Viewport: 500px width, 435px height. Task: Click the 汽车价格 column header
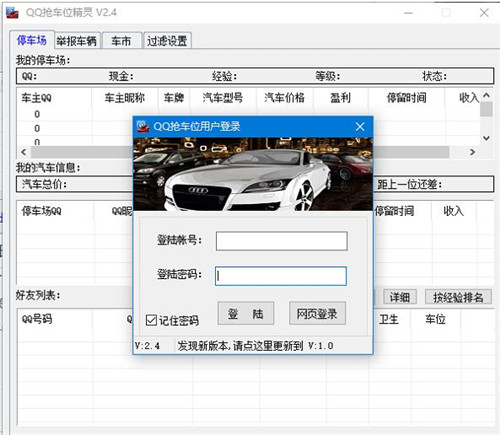(x=284, y=98)
